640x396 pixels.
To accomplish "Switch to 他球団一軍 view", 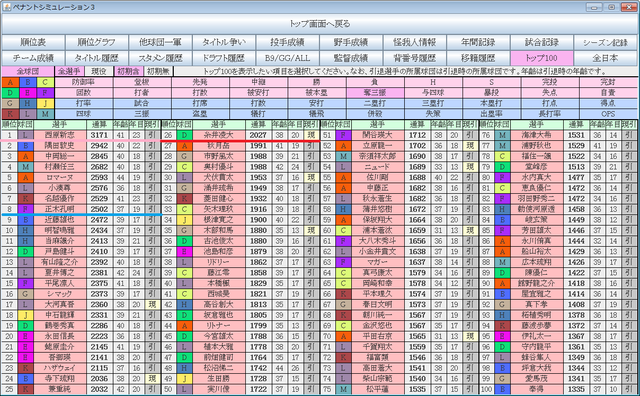I will point(160,42).
